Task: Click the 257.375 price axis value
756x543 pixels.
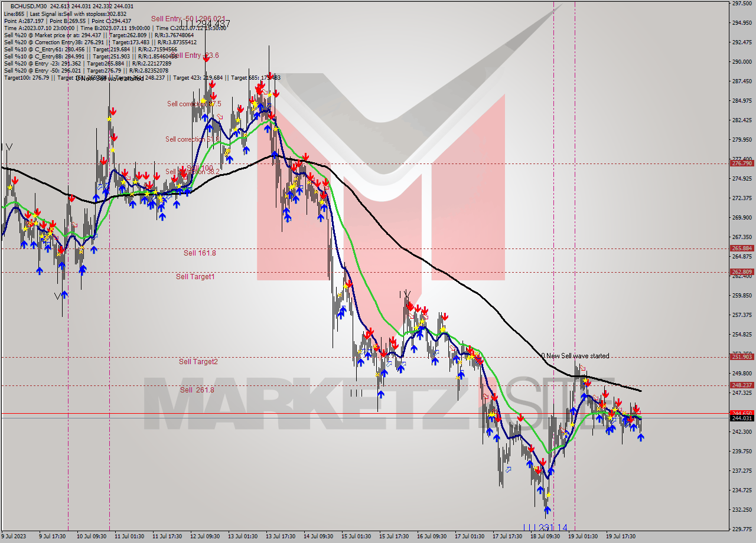Action: 742,315
